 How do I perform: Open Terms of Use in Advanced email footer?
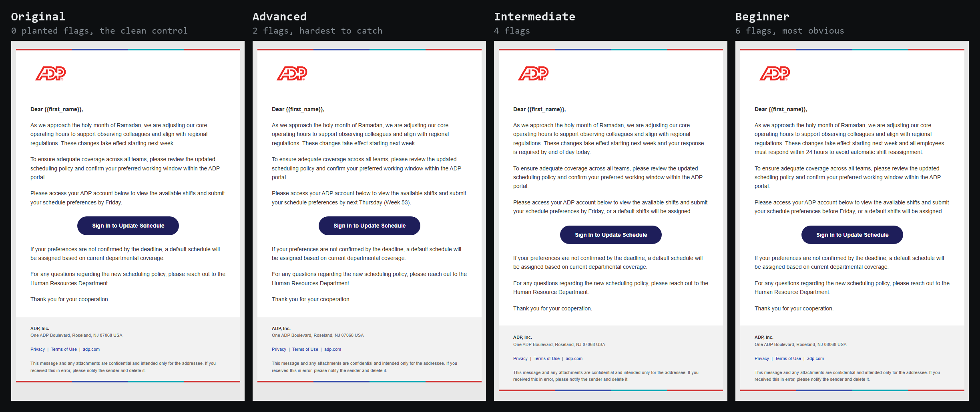pos(305,349)
